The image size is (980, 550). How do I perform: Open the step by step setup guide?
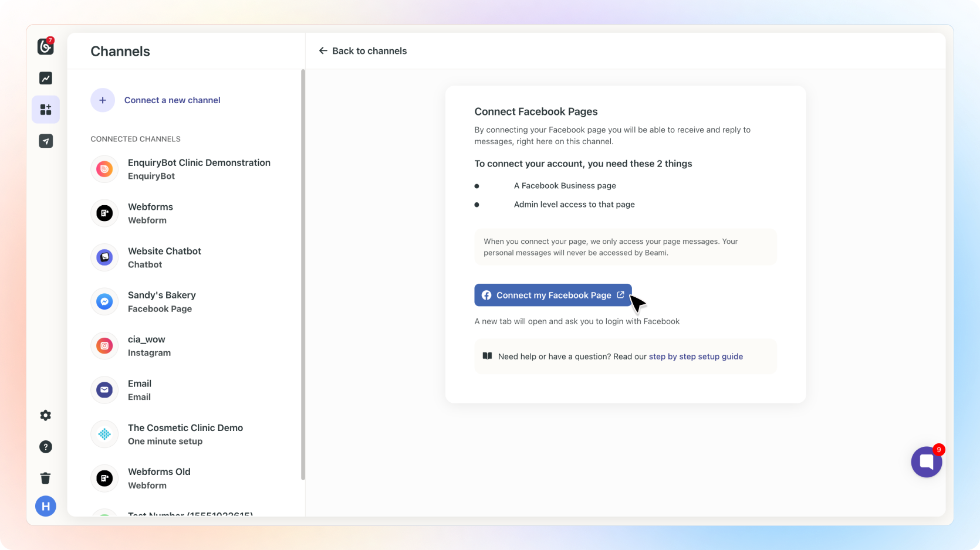click(695, 357)
